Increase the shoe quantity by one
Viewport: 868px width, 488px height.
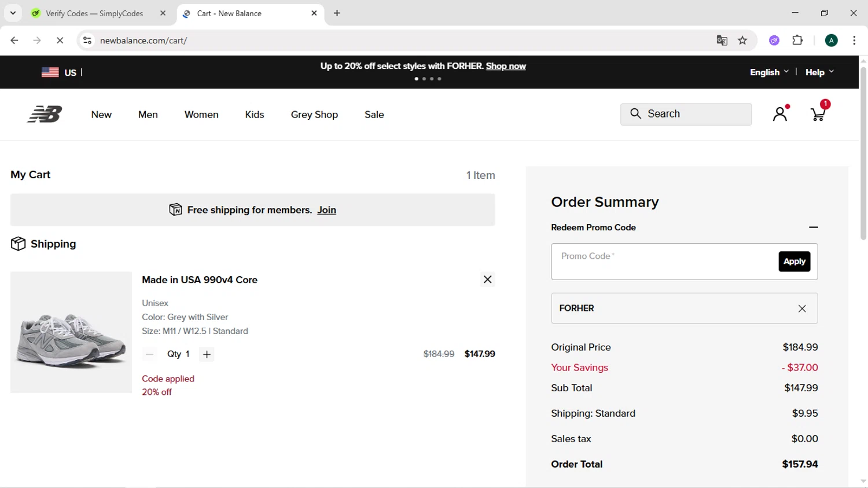coord(207,354)
